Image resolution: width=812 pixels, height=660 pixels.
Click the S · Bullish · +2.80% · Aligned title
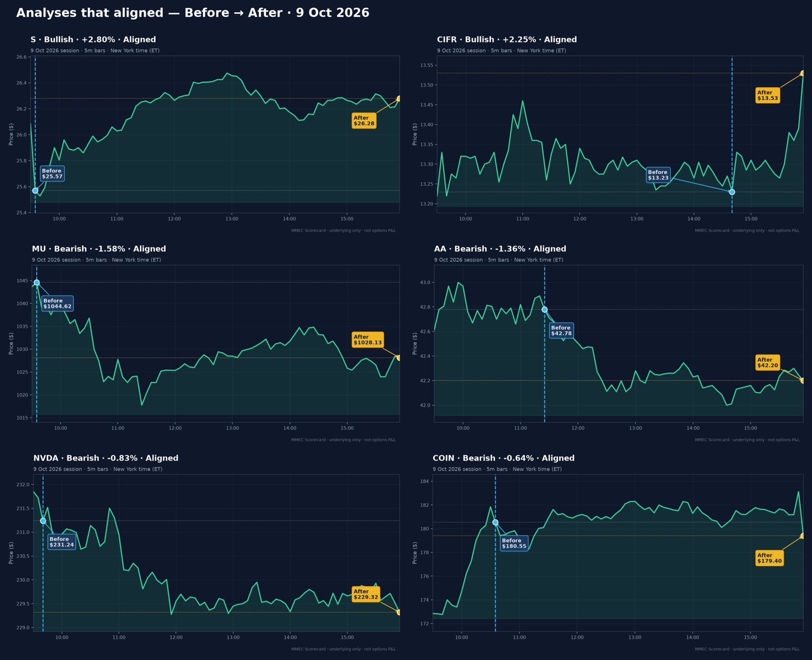point(93,40)
